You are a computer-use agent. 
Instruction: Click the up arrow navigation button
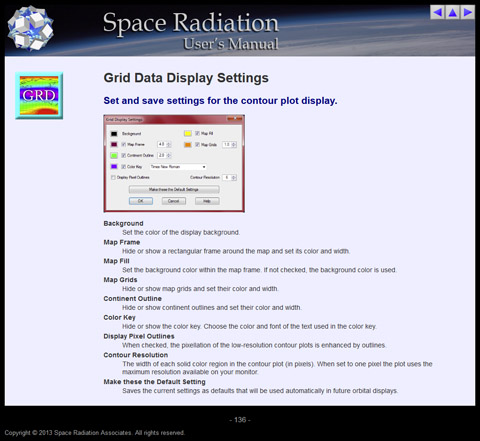click(453, 12)
